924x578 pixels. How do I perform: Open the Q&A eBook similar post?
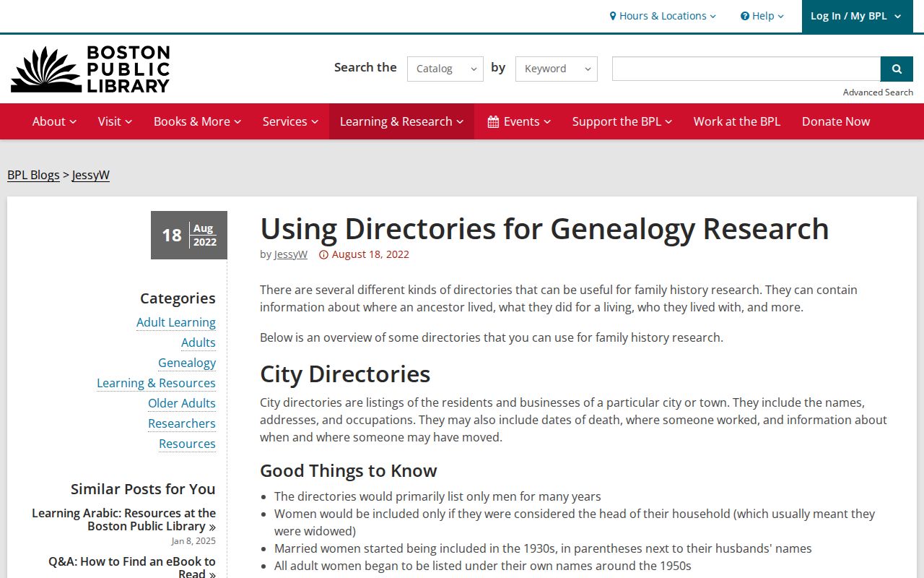[132, 567]
